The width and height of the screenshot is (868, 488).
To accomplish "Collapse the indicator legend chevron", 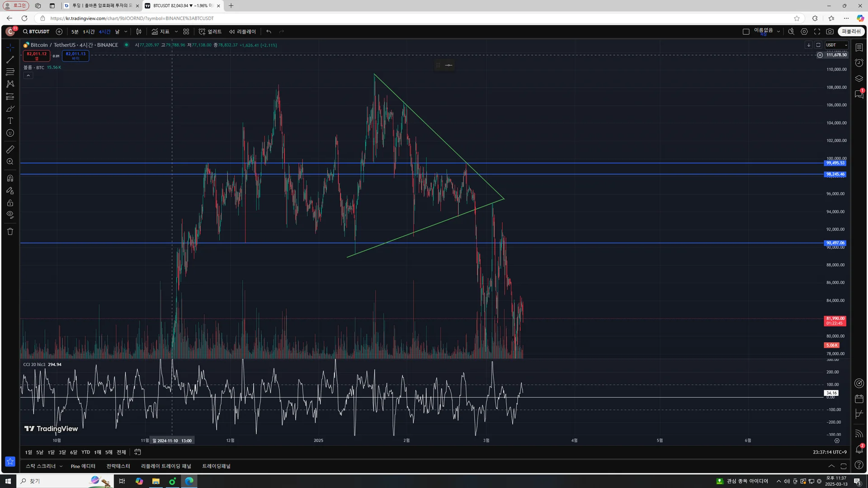I will (28, 75).
